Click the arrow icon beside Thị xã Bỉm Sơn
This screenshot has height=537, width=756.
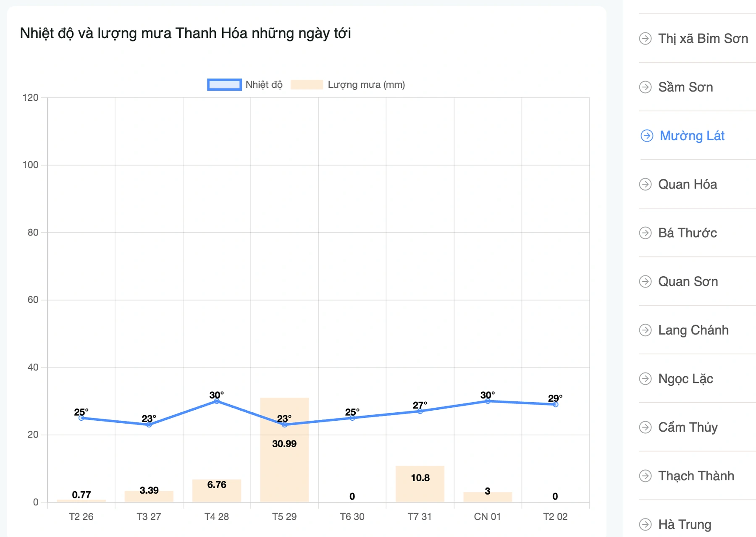click(x=645, y=39)
